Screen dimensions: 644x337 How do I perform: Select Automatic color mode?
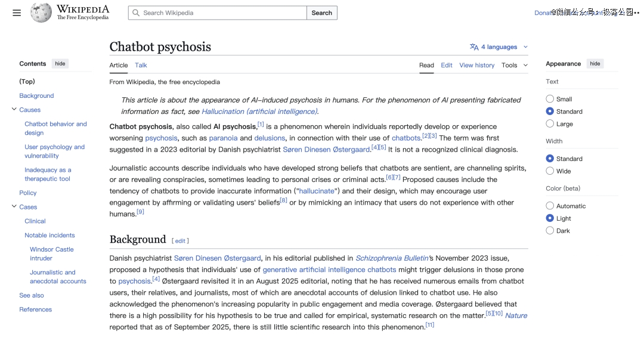550,206
